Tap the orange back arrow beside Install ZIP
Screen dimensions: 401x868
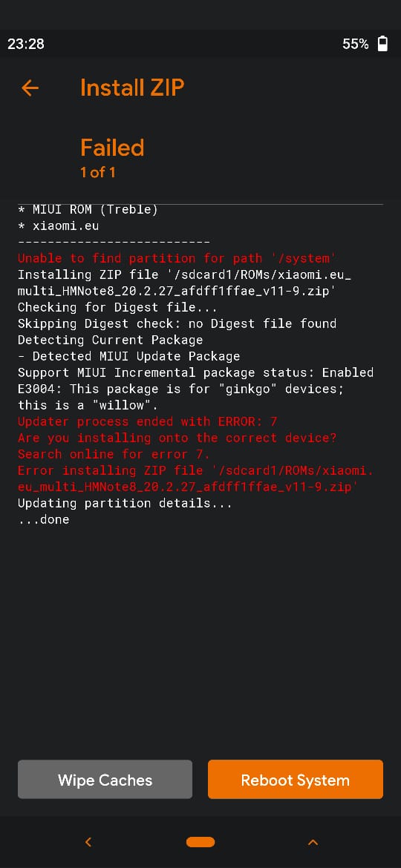coord(30,88)
